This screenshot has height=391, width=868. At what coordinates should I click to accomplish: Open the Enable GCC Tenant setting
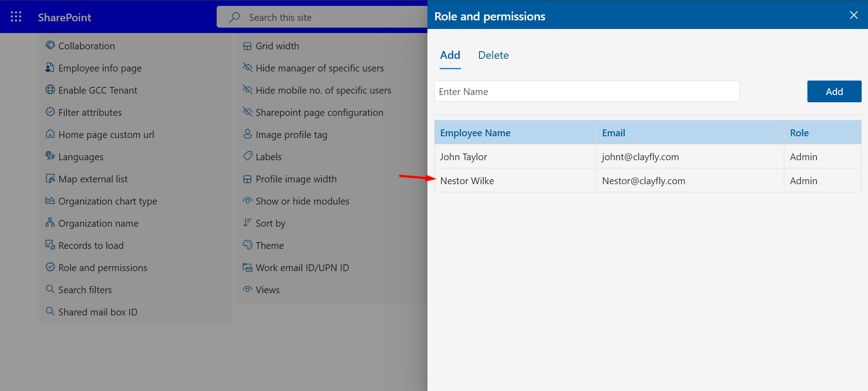(x=98, y=90)
